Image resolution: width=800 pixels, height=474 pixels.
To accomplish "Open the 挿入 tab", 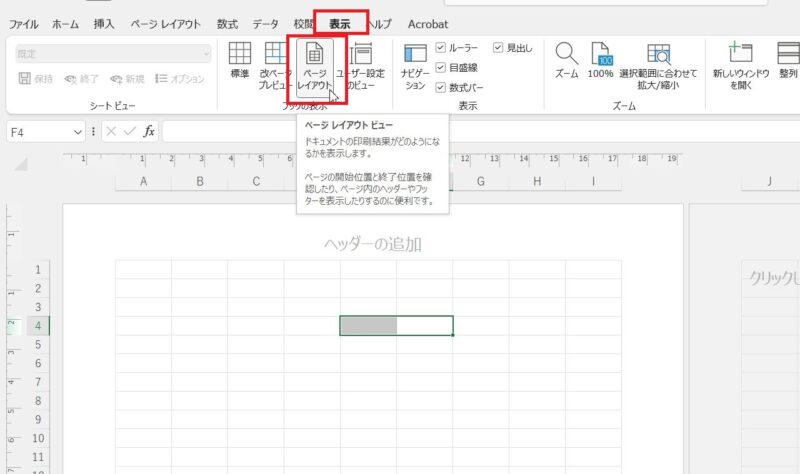I will [x=104, y=24].
